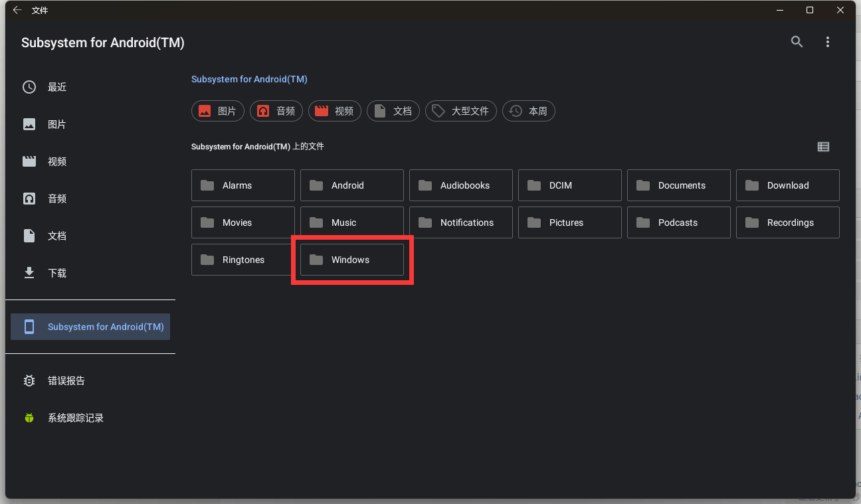Screen dimensions: 861x504
Task: Open the Download folder
Action: tap(788, 185)
